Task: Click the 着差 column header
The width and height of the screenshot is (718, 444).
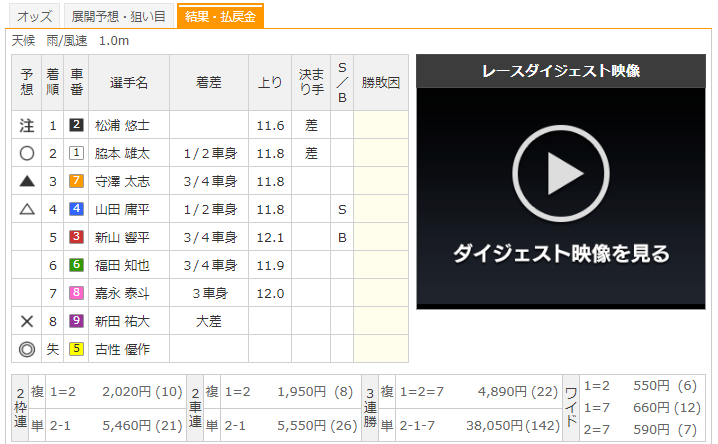Action: coord(209,83)
